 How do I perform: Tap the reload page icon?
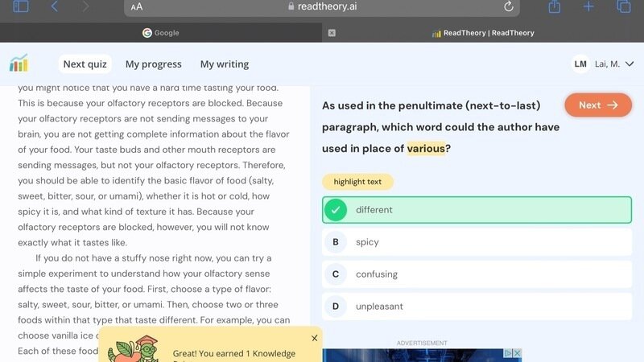tap(509, 6)
